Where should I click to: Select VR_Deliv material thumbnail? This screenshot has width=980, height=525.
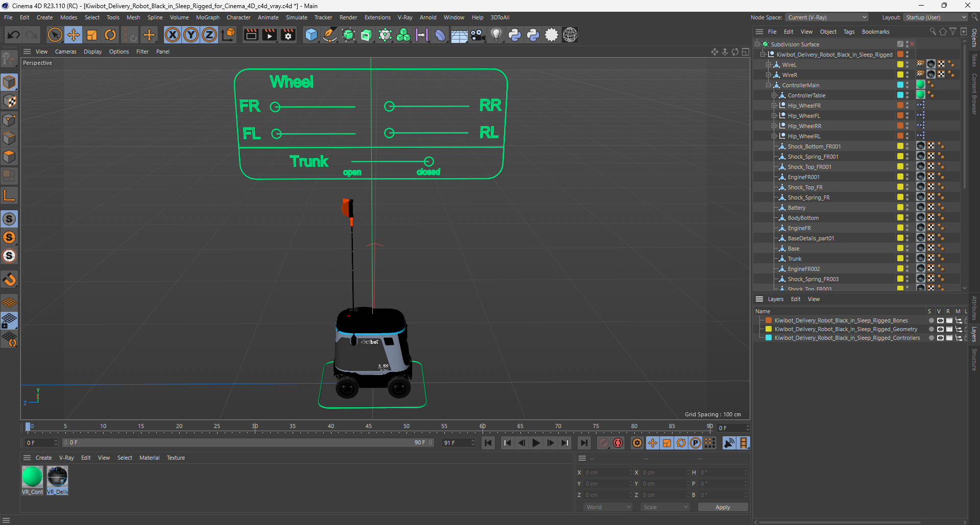click(x=57, y=477)
